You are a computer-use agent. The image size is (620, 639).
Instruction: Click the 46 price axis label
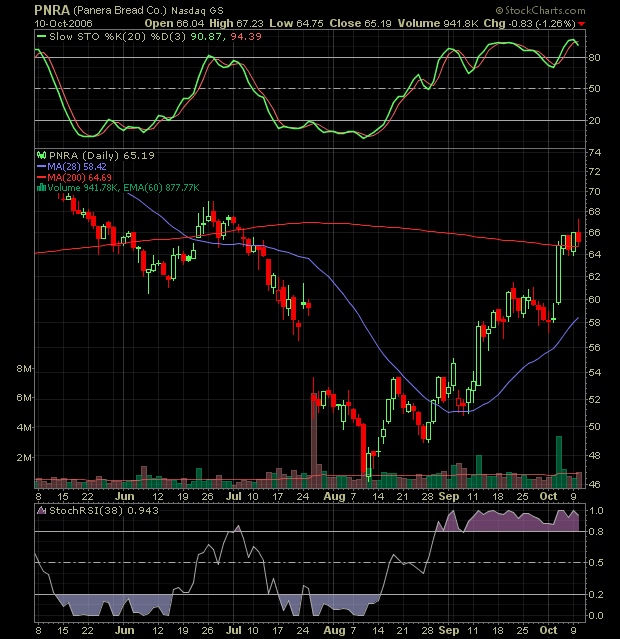[594, 485]
